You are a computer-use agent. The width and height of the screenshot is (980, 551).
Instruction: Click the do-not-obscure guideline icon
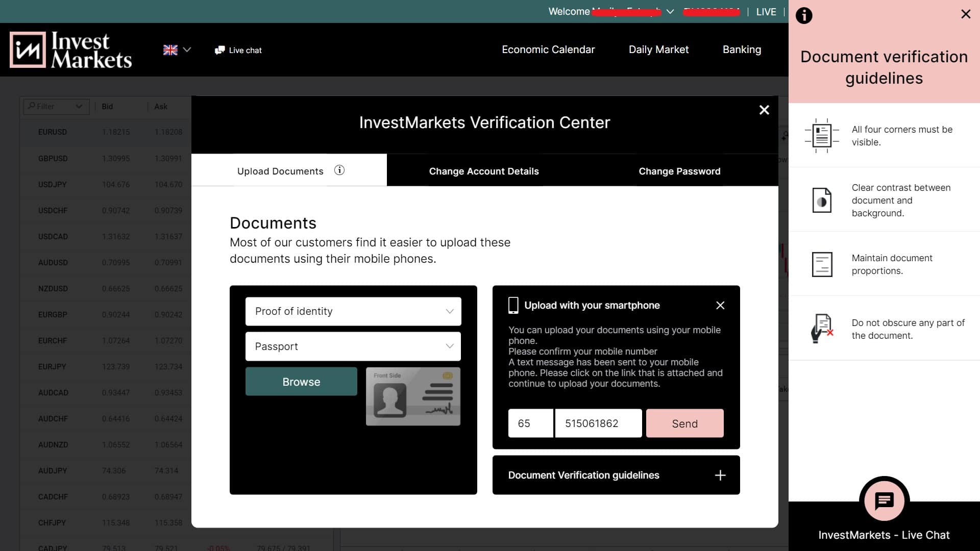point(821,328)
